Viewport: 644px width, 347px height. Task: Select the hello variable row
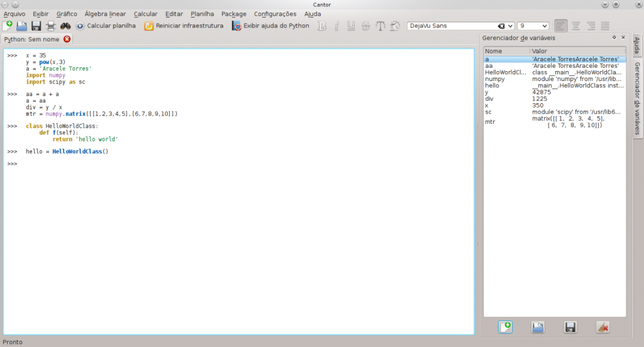(x=555, y=85)
